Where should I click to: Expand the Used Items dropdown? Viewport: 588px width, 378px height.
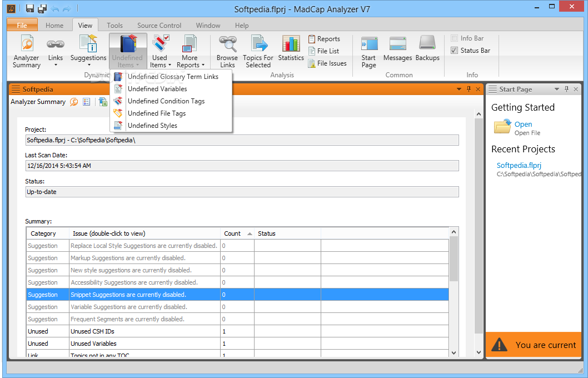(160, 51)
